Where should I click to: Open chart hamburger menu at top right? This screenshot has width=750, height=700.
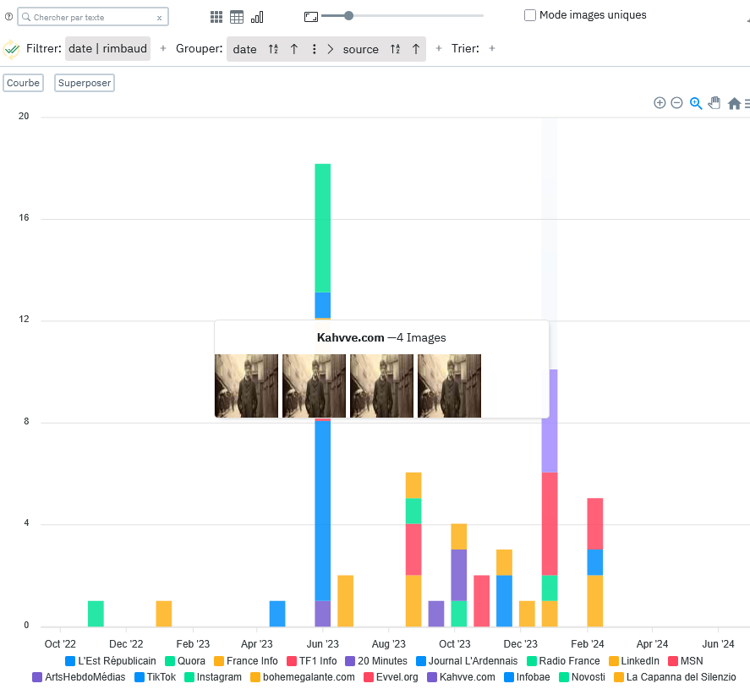747,103
